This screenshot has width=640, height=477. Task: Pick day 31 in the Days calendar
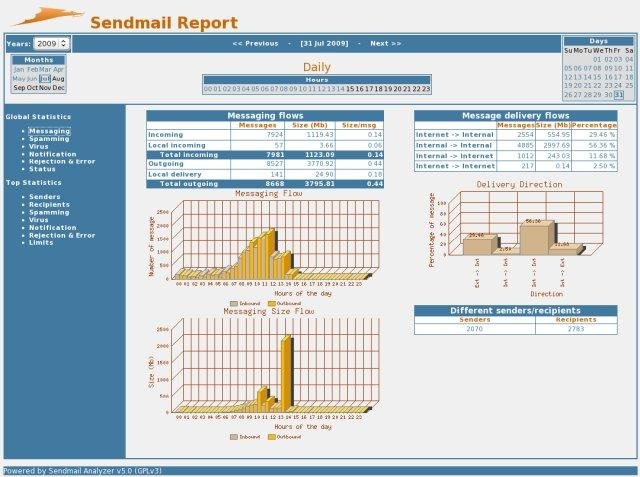coord(617,95)
